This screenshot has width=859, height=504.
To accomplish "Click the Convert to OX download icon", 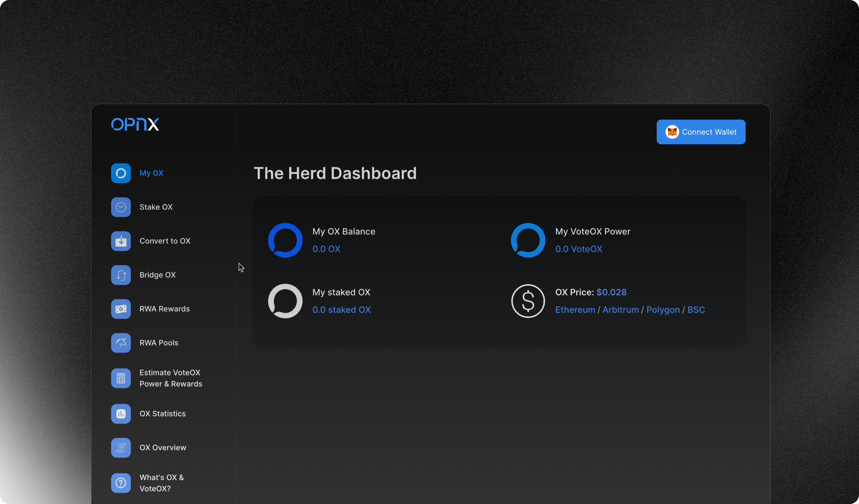I will 121,241.
